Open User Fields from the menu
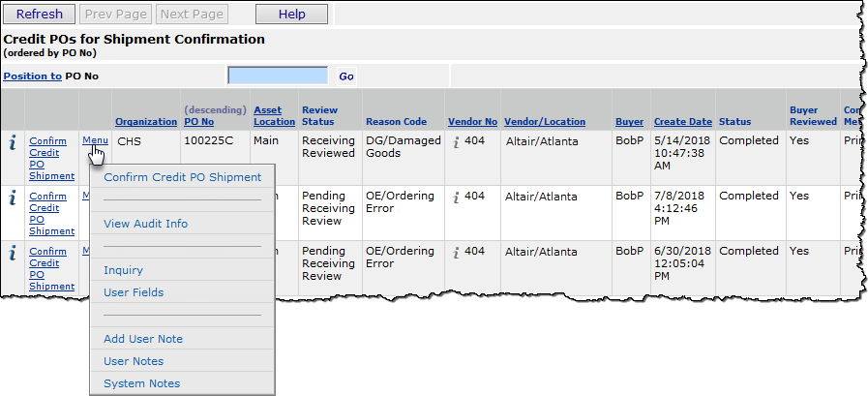This screenshot has height=396, width=868. 134,292
